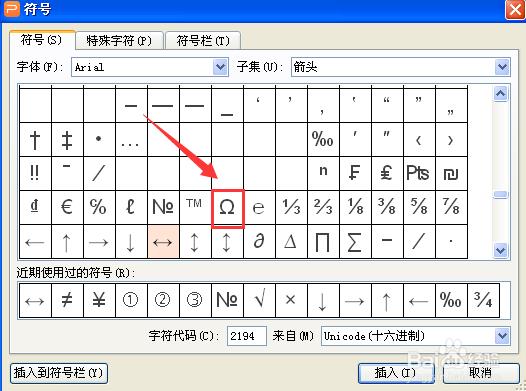Select circled number two in recent symbols

point(163,300)
